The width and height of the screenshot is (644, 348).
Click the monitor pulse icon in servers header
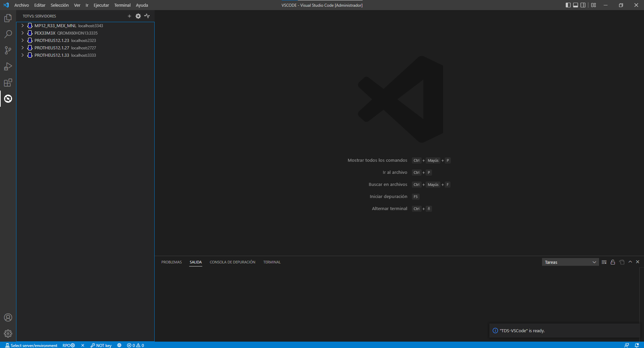click(147, 16)
